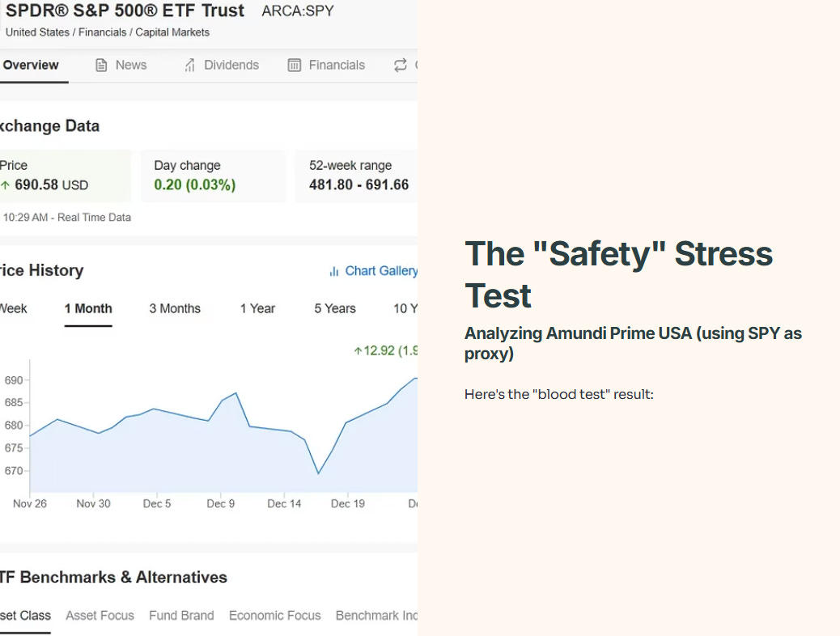Click the blood test result sentence
This screenshot has height=636, width=840.
pos(558,394)
